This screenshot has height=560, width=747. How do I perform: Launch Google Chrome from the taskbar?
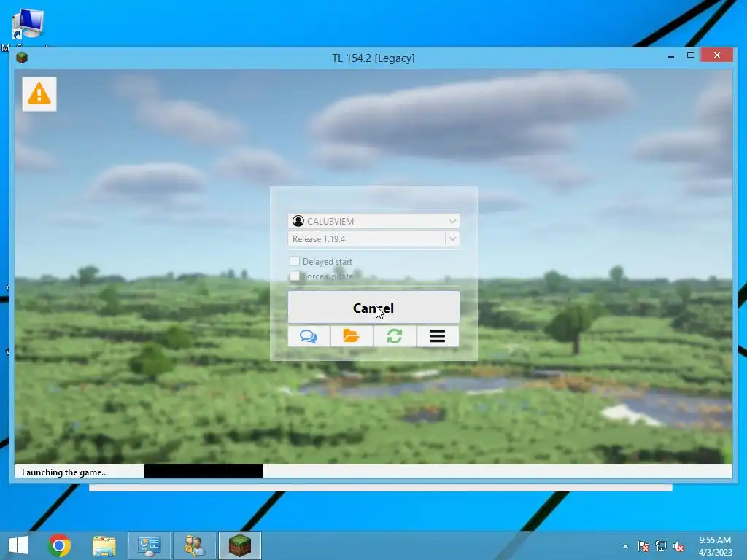coord(59,545)
